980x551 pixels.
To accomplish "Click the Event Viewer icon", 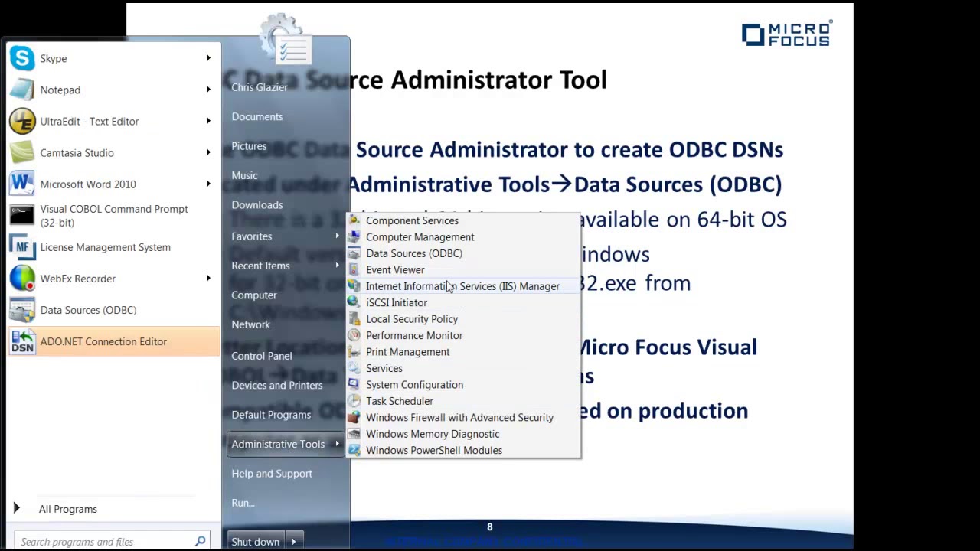I will (354, 269).
